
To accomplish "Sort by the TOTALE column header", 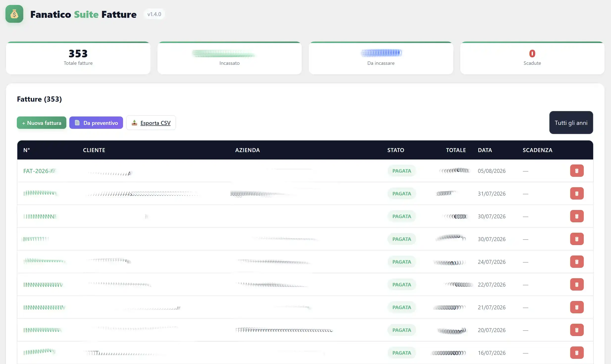I will click(x=456, y=150).
